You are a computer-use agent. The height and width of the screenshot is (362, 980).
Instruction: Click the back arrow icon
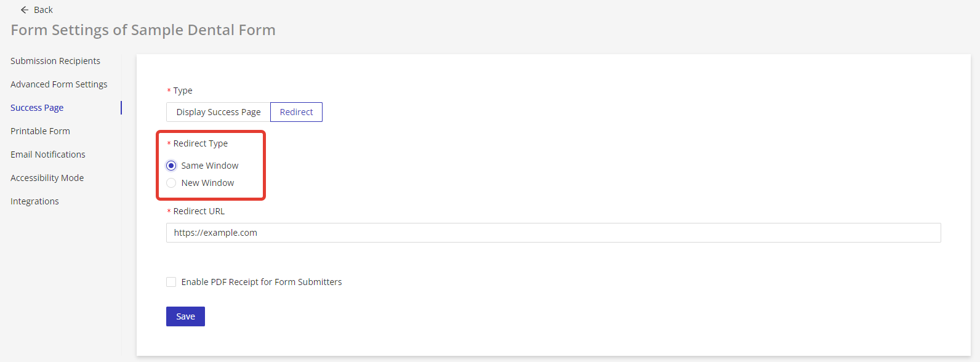pyautogui.click(x=25, y=10)
